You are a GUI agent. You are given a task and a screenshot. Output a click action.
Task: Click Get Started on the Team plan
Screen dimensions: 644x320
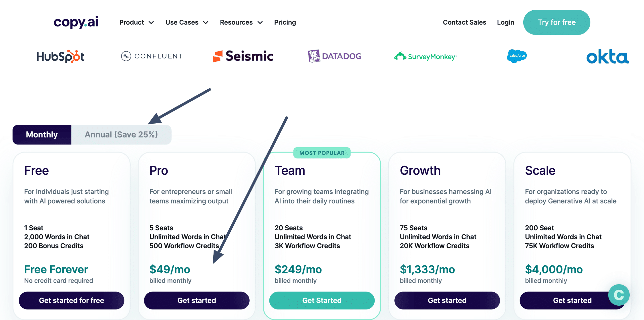tap(322, 300)
